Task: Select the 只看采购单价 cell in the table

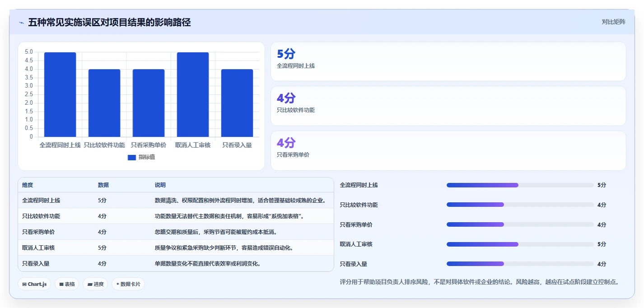Action: pos(38,232)
